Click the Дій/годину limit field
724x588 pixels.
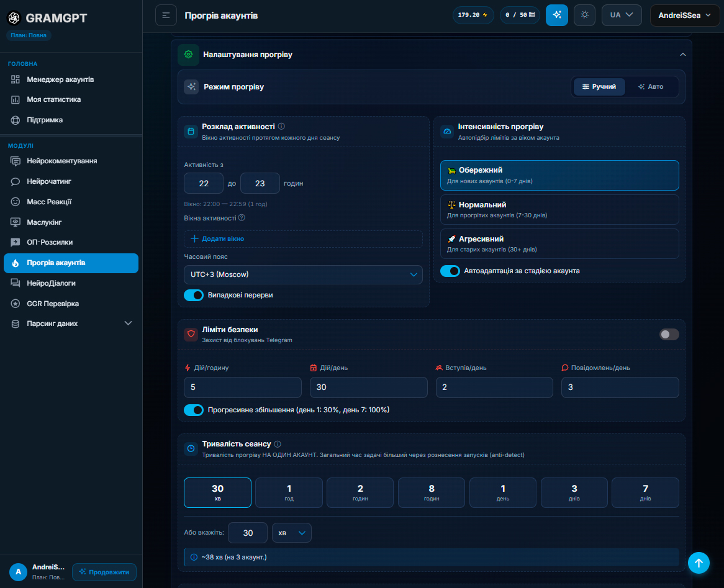click(x=242, y=387)
